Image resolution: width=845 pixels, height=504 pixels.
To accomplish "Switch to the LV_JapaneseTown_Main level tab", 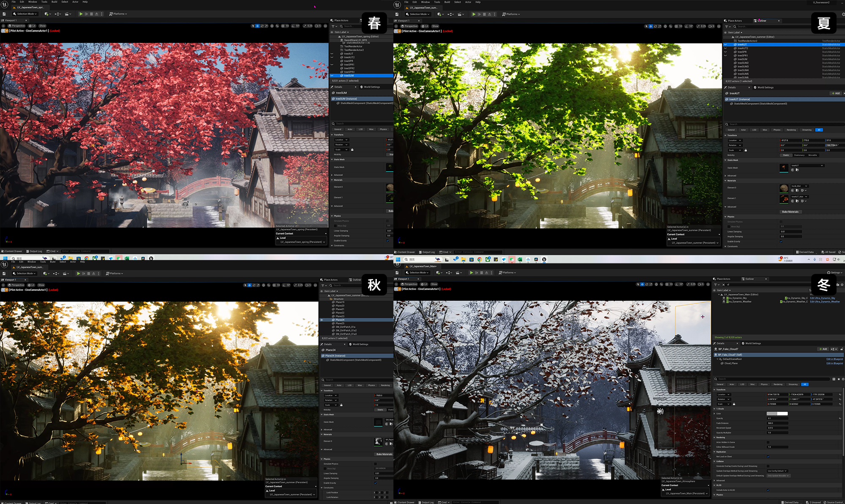I will tap(422, 266).
